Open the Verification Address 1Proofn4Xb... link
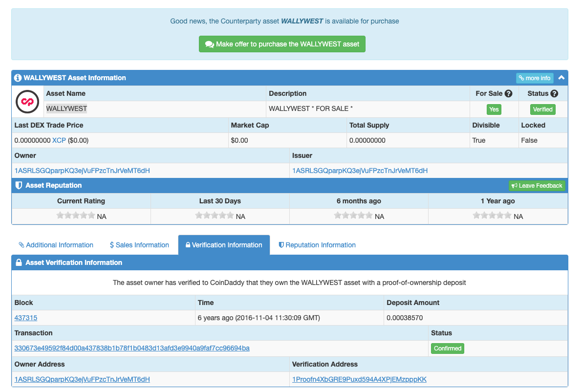The height and width of the screenshot is (392, 583). click(359, 379)
